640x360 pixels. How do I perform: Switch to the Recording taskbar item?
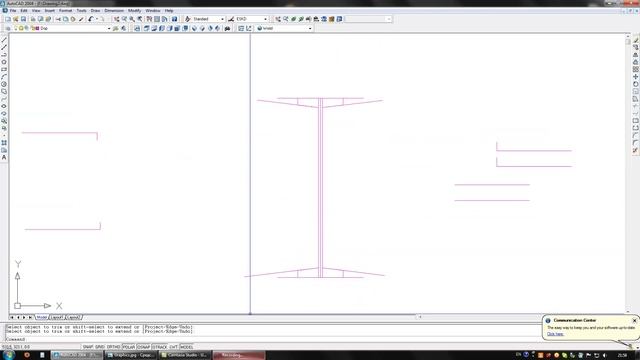pos(239,355)
